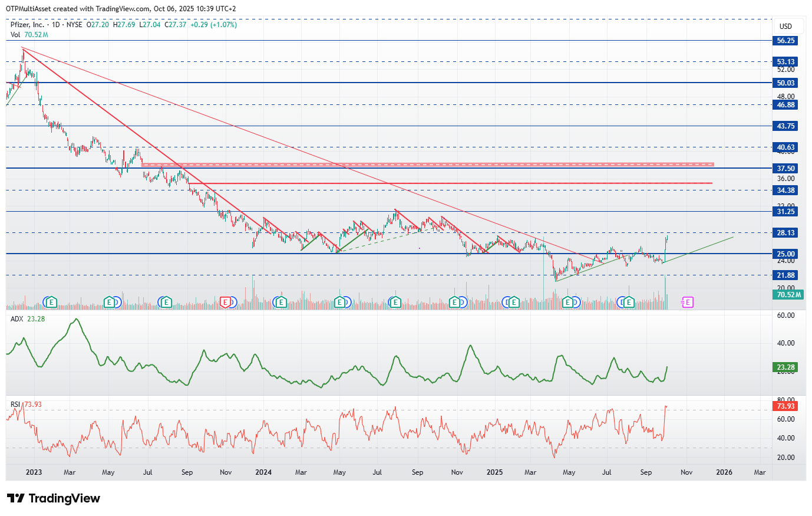
Task: Click the July 2024 green earnings marker
Action: click(396, 303)
